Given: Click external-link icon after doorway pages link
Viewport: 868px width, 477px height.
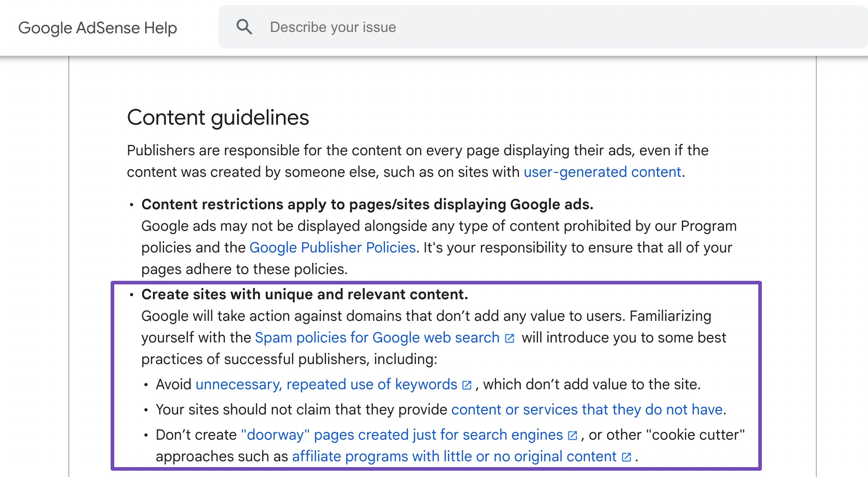Looking at the screenshot, I should (x=573, y=436).
